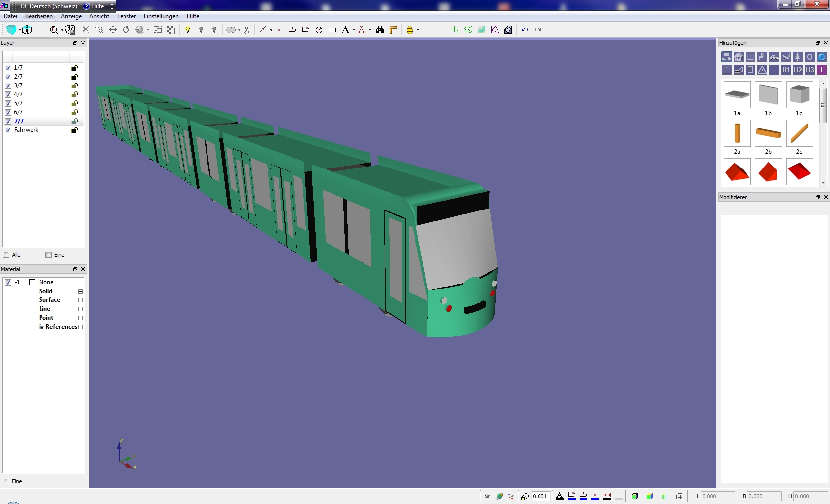Select the tree category icon
Screen dimensions: 830x504
point(797,57)
